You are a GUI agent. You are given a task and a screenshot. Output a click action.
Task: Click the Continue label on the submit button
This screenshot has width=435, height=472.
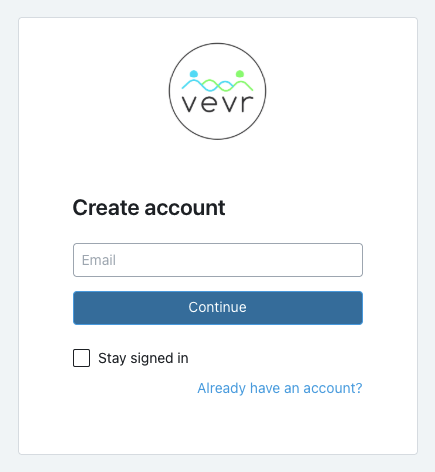point(217,307)
